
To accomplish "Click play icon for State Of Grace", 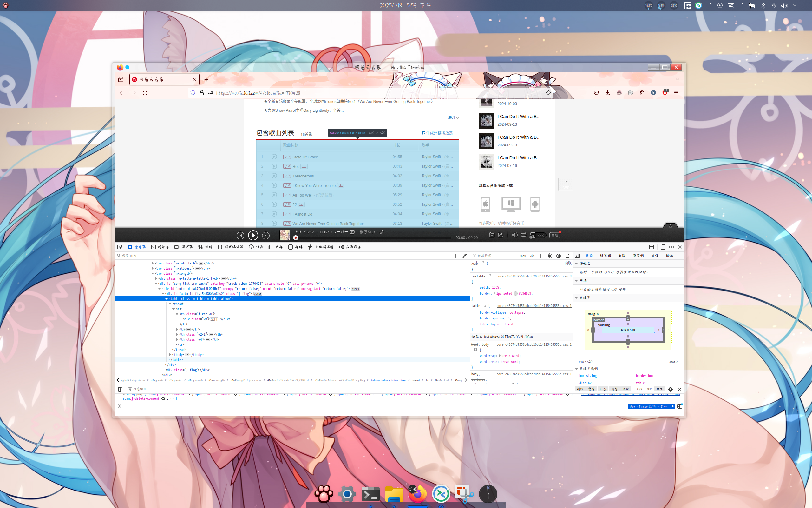I will 274,157.
